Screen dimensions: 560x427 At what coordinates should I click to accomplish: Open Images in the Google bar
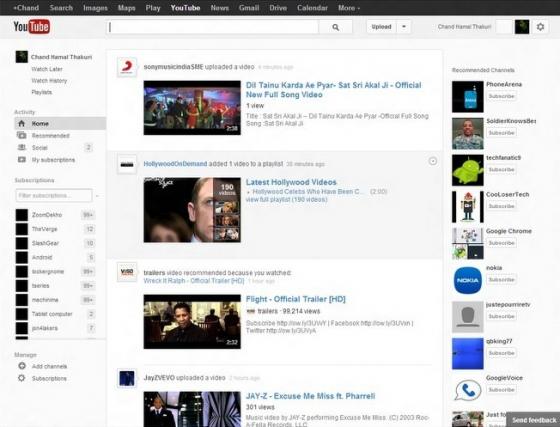pyautogui.click(x=95, y=8)
